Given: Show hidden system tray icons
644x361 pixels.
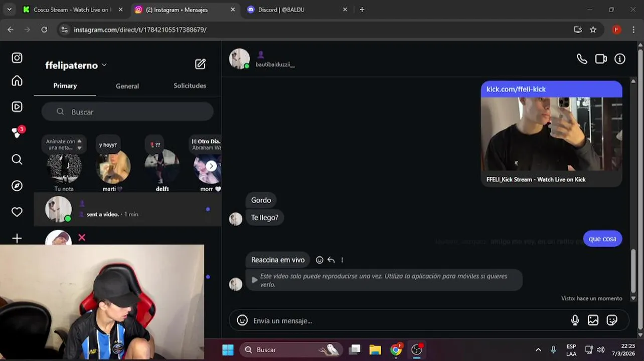Looking at the screenshot, I should click(538, 349).
